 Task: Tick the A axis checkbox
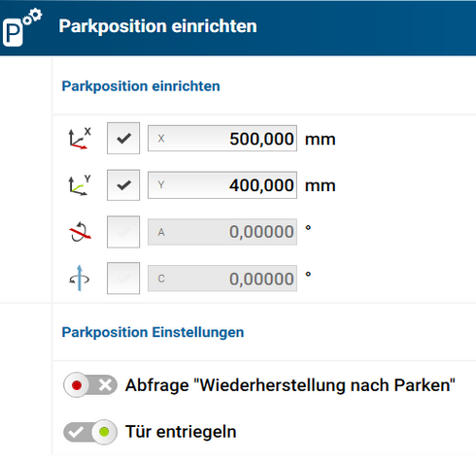(123, 232)
